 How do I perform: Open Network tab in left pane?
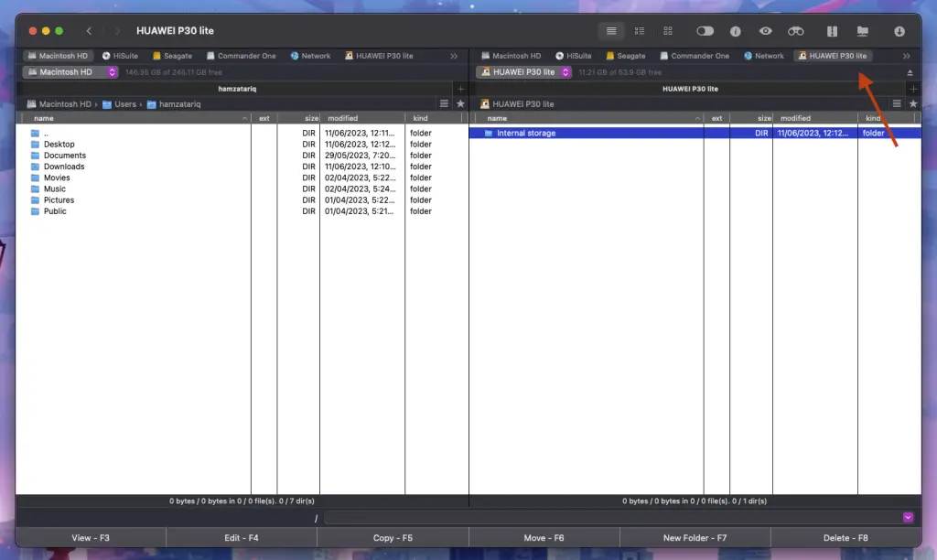310,56
